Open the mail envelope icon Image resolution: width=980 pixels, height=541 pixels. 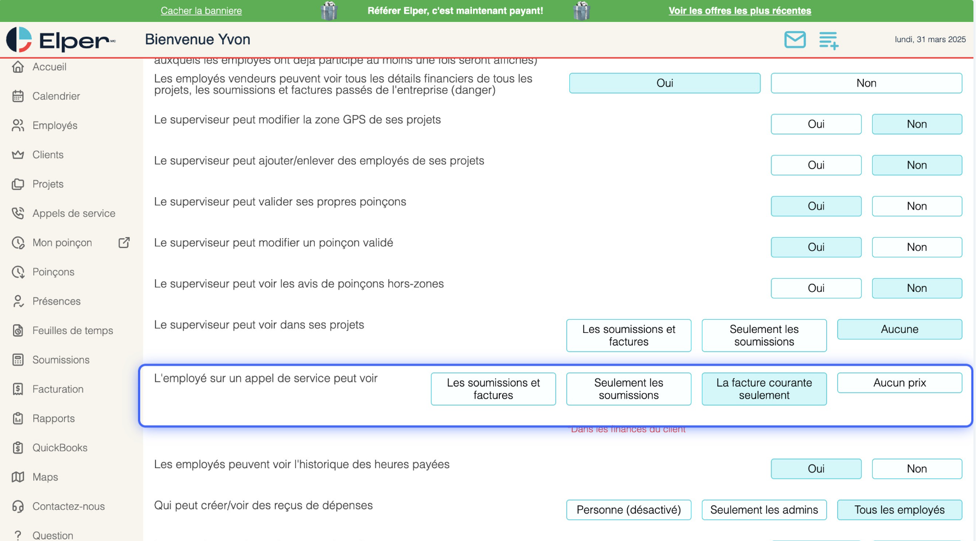[x=795, y=39]
